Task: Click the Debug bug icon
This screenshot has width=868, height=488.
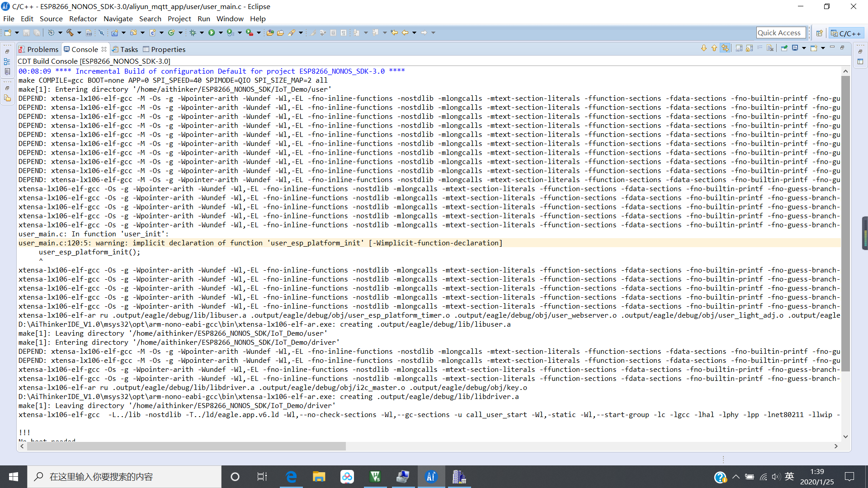Action: coord(192,33)
